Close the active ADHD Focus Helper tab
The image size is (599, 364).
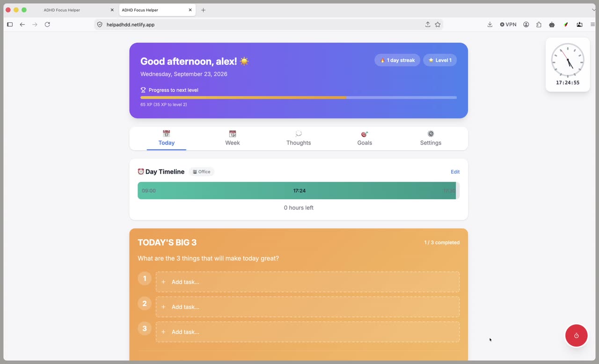click(x=190, y=10)
